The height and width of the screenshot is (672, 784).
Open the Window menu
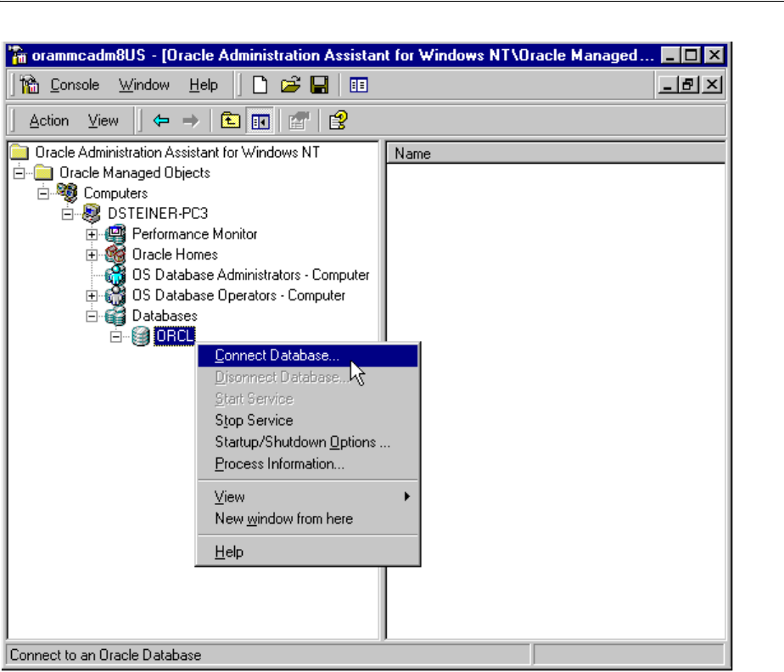coord(144,85)
